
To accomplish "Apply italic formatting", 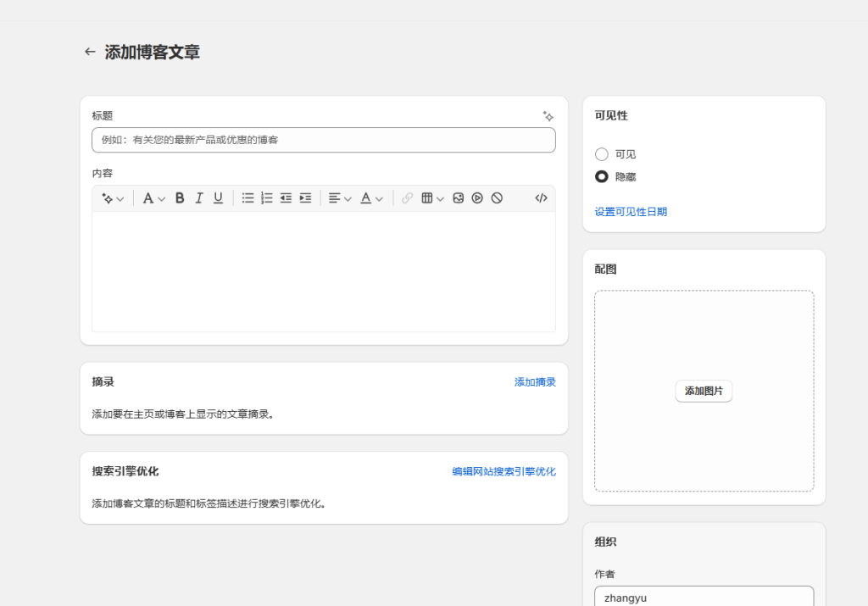I will click(198, 197).
